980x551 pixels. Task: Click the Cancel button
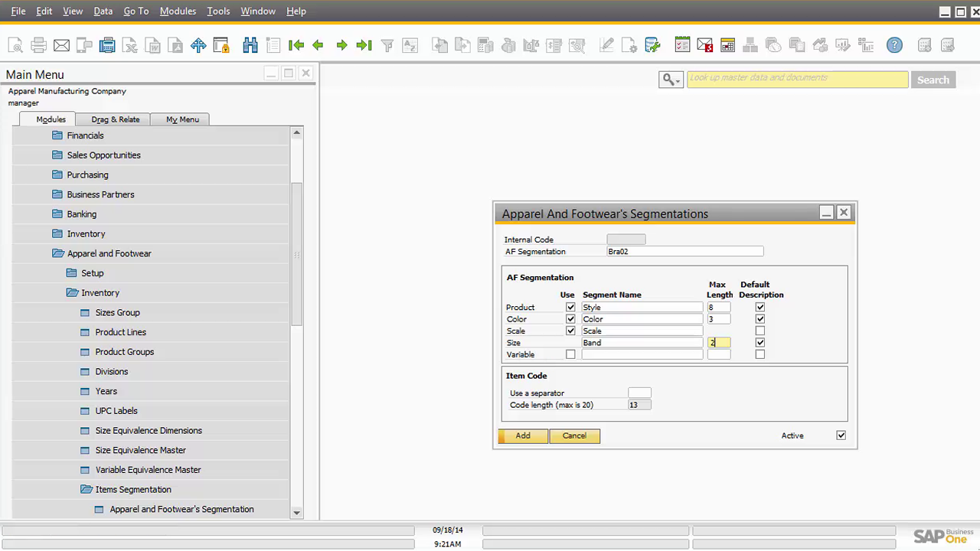(x=574, y=435)
